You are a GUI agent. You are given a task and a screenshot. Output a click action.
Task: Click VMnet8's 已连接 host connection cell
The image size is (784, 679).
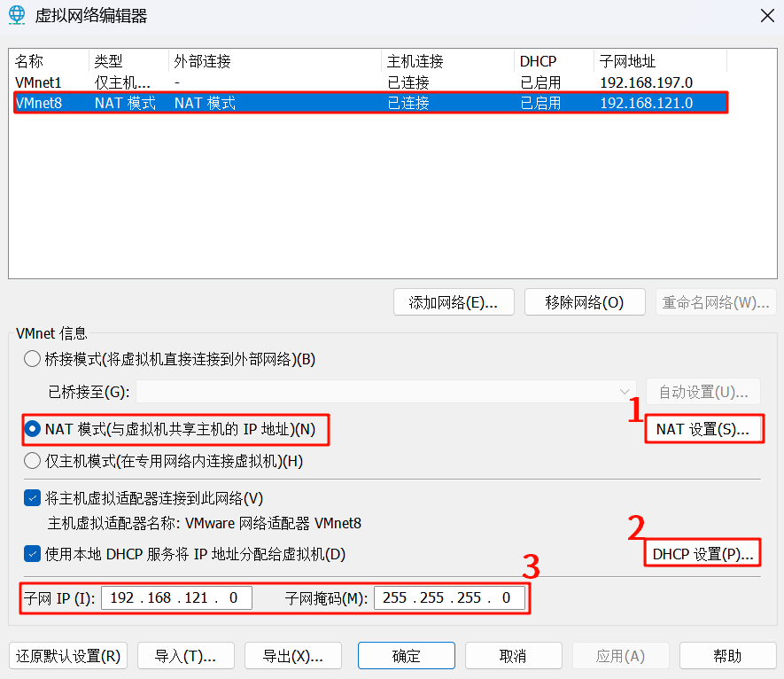click(408, 103)
